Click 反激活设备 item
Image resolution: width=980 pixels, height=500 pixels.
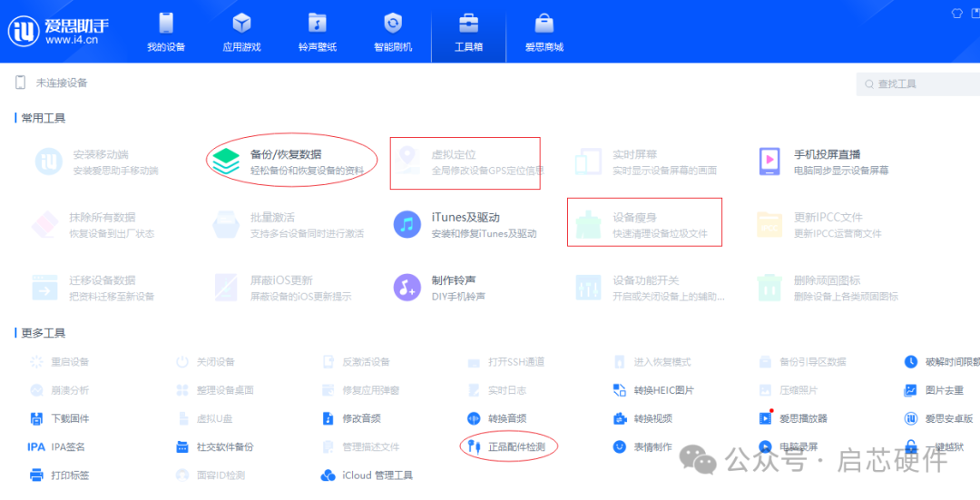pos(357,362)
